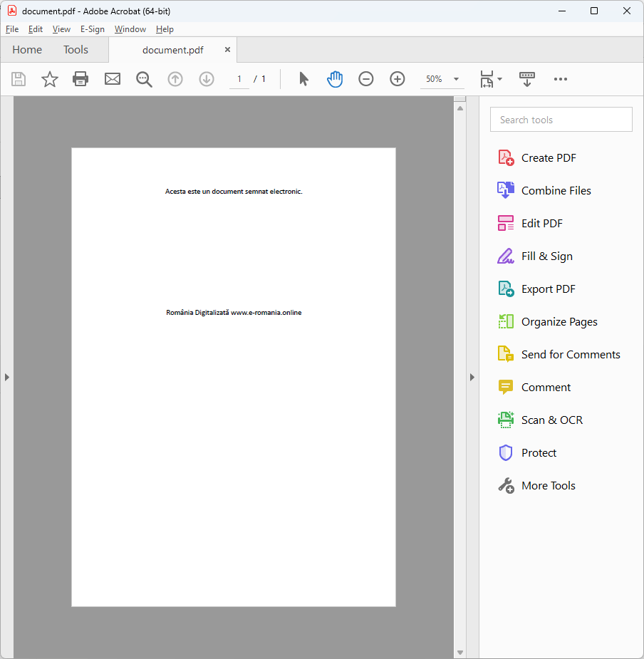Open the Edit PDF tool

(x=541, y=224)
